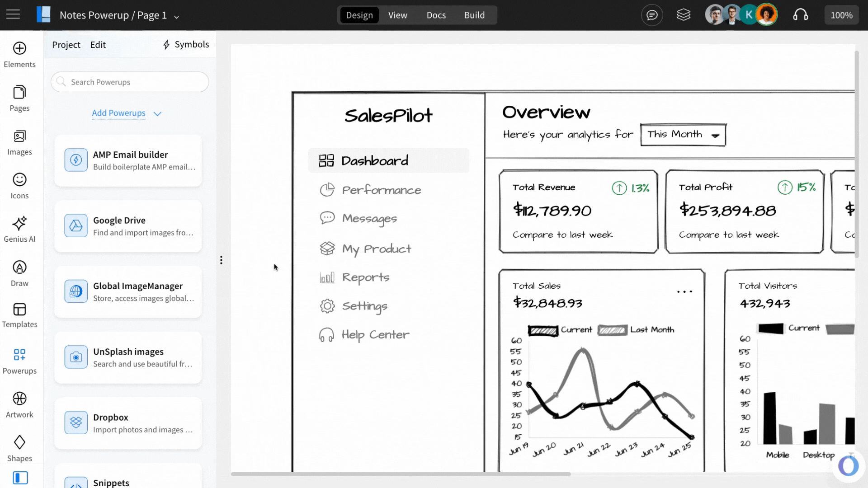Click the horizontal canvas scrollbar

pyautogui.click(x=401, y=474)
